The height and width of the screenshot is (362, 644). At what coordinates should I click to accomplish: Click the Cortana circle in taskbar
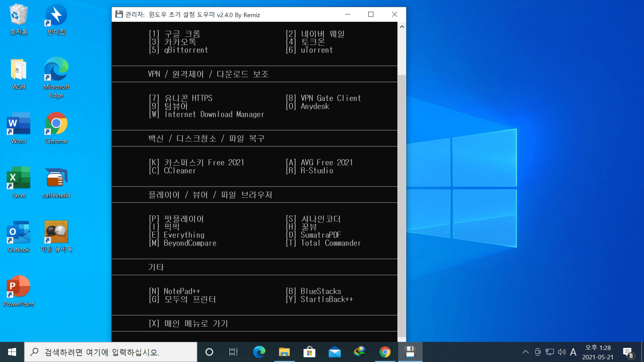coord(209,352)
